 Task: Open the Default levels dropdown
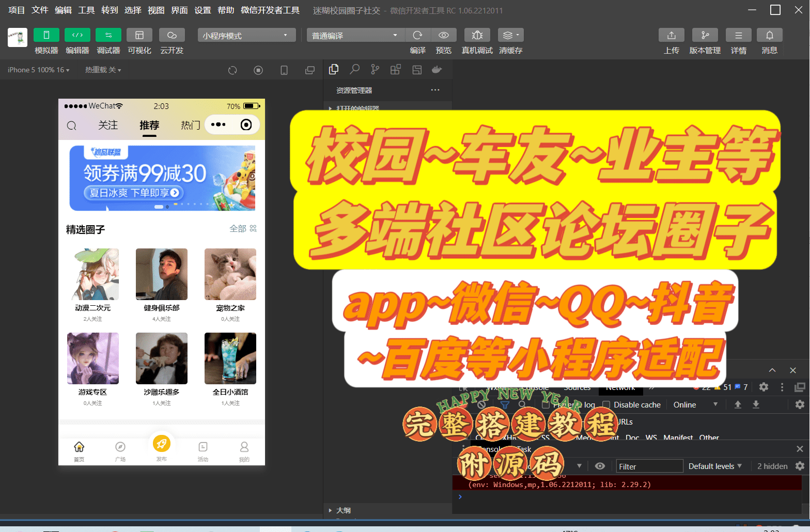click(715, 466)
